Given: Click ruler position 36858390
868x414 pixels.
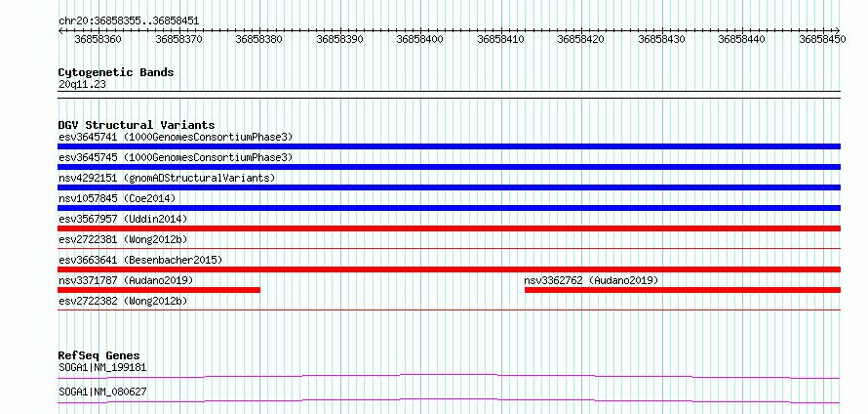Looking at the screenshot, I should [340, 39].
